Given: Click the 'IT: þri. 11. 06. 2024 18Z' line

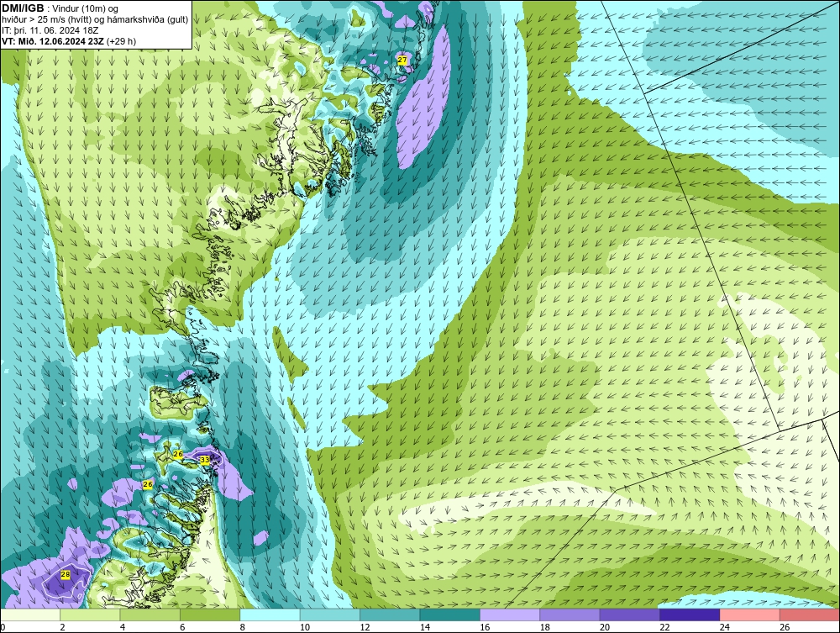Looking at the screenshot, I should (x=50, y=30).
